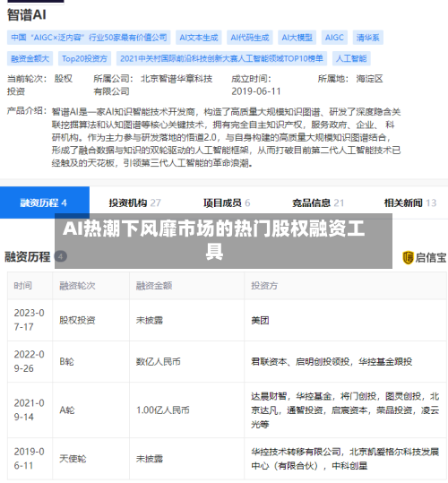Image resolution: width=448 pixels, height=483 pixels.
Task: Click the date cell 2019-06-11 in table
Action: pos(30,459)
